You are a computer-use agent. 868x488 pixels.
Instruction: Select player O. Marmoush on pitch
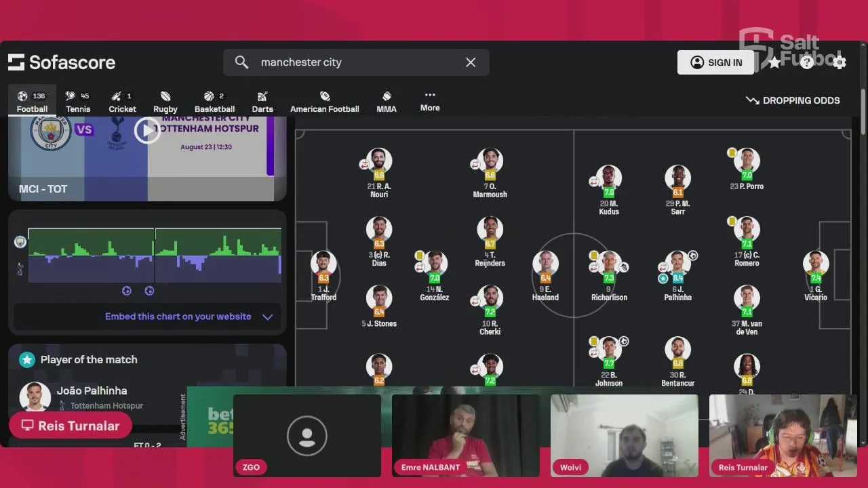(490, 174)
